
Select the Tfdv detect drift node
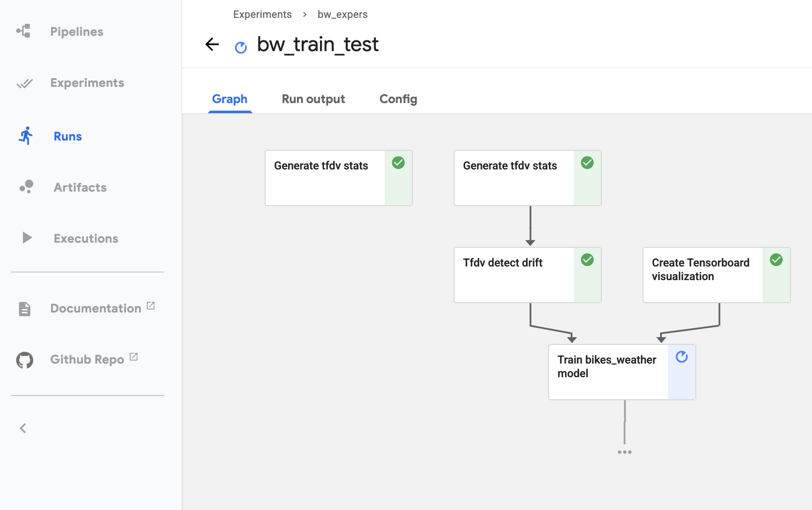(x=527, y=275)
